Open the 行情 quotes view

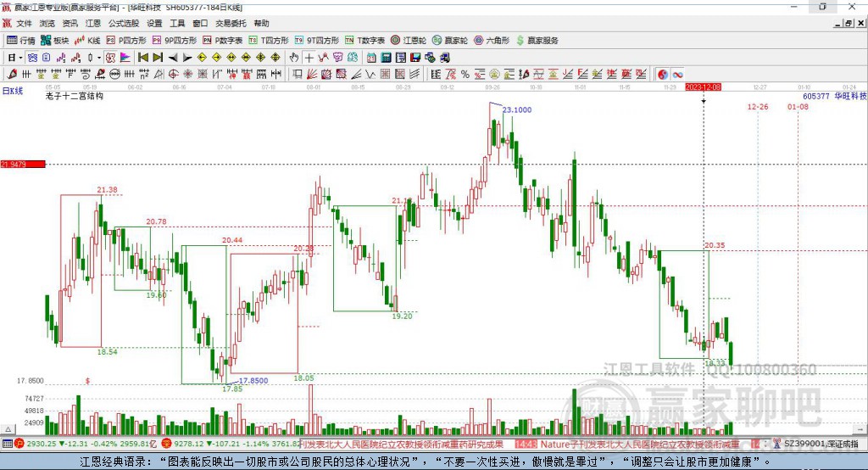coord(20,41)
